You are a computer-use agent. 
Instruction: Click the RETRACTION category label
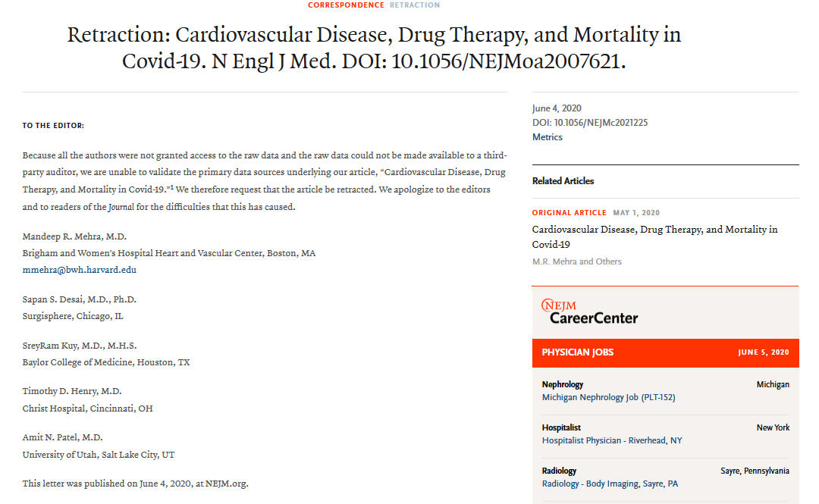(x=415, y=5)
